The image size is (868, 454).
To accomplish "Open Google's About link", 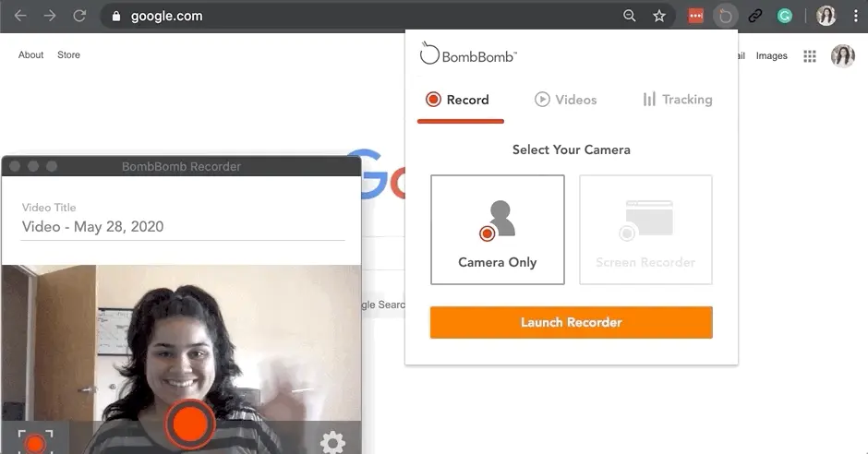I will click(31, 54).
